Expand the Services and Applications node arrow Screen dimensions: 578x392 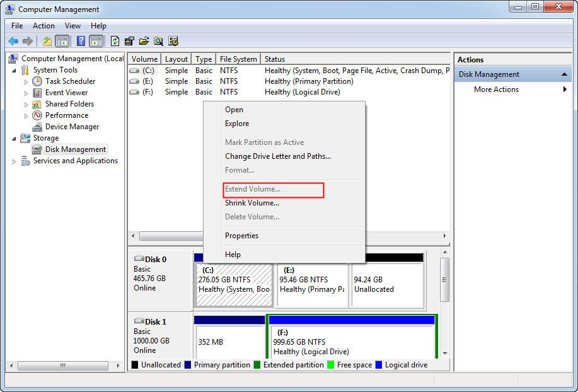pyautogui.click(x=14, y=161)
